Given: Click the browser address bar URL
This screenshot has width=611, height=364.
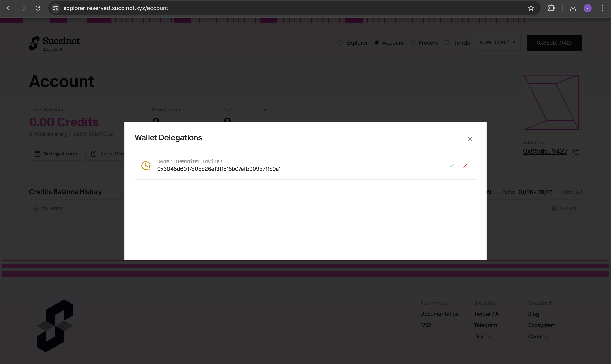Looking at the screenshot, I should pyautogui.click(x=116, y=8).
